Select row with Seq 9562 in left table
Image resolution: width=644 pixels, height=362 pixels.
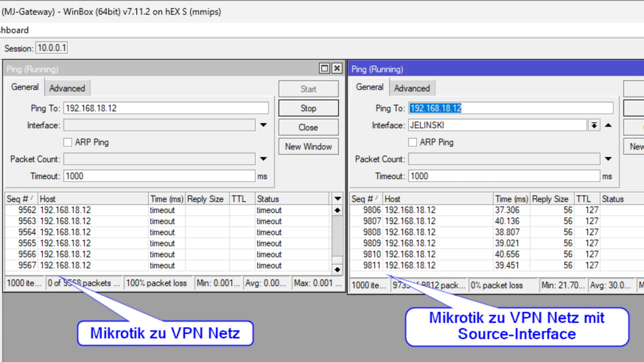point(168,210)
